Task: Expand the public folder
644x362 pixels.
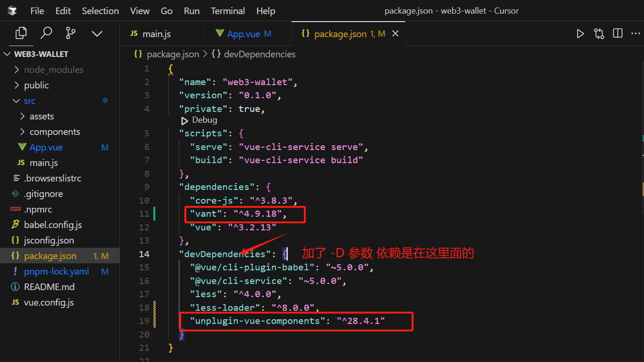Action: [x=60, y=85]
